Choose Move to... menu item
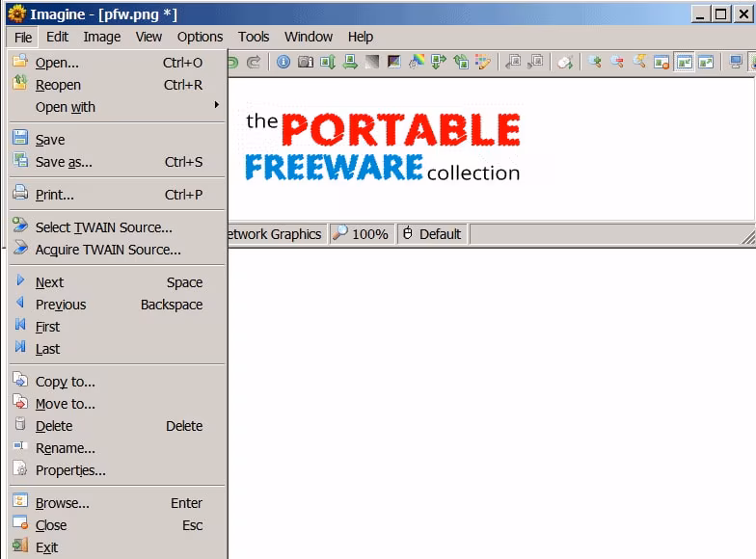The height and width of the screenshot is (559, 756). click(x=118, y=404)
